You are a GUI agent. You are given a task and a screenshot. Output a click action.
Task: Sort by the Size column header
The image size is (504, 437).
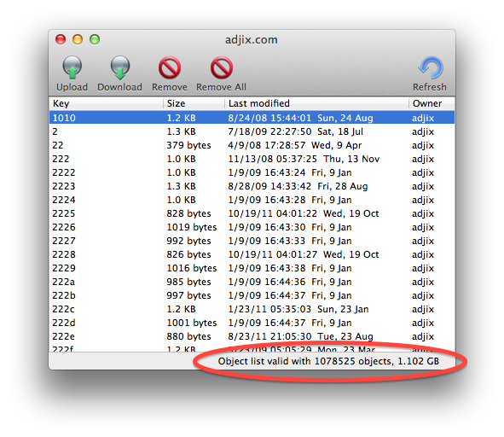tap(194, 103)
